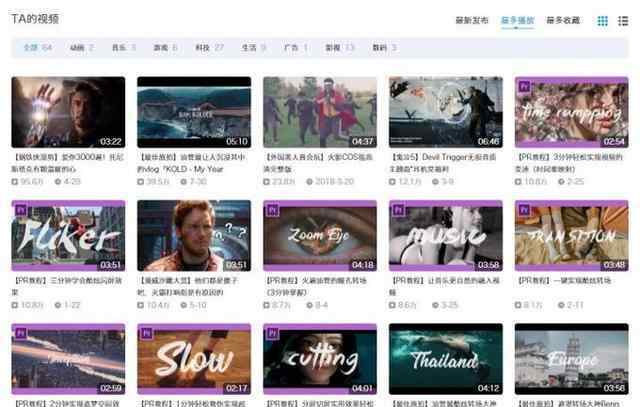
Task: Open the 【鬼泣5】Devil Trigger title link
Action: tap(443, 163)
